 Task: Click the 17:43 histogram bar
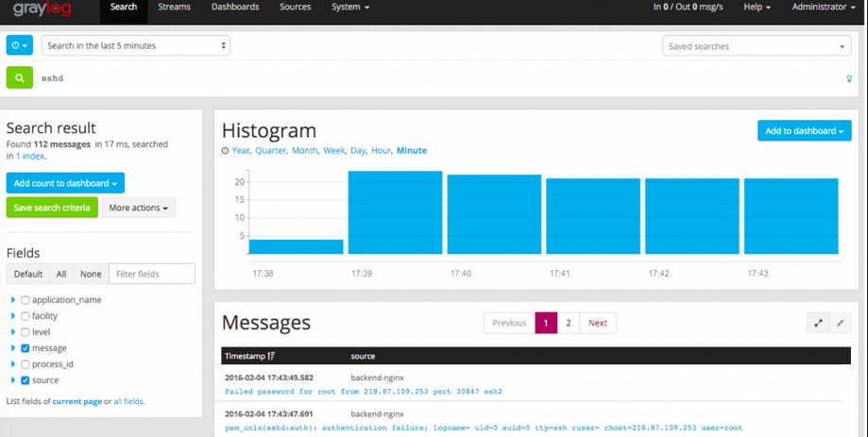(x=791, y=216)
